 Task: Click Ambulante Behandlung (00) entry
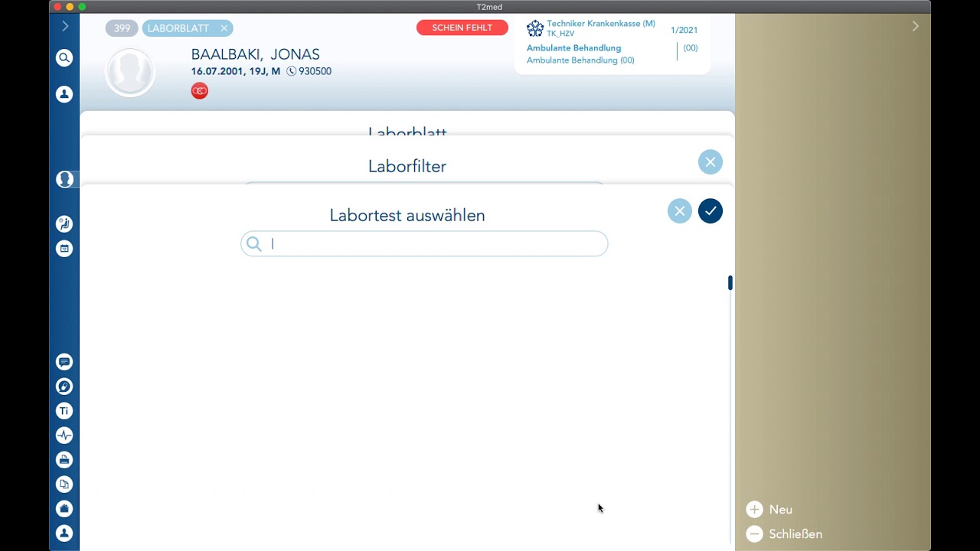coord(580,60)
